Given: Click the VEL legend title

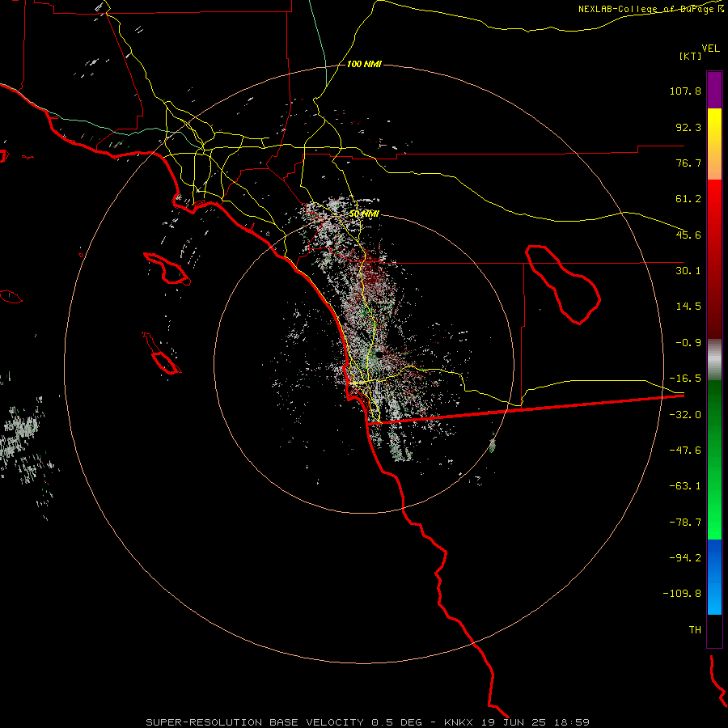Looking at the screenshot, I should pos(710,49).
